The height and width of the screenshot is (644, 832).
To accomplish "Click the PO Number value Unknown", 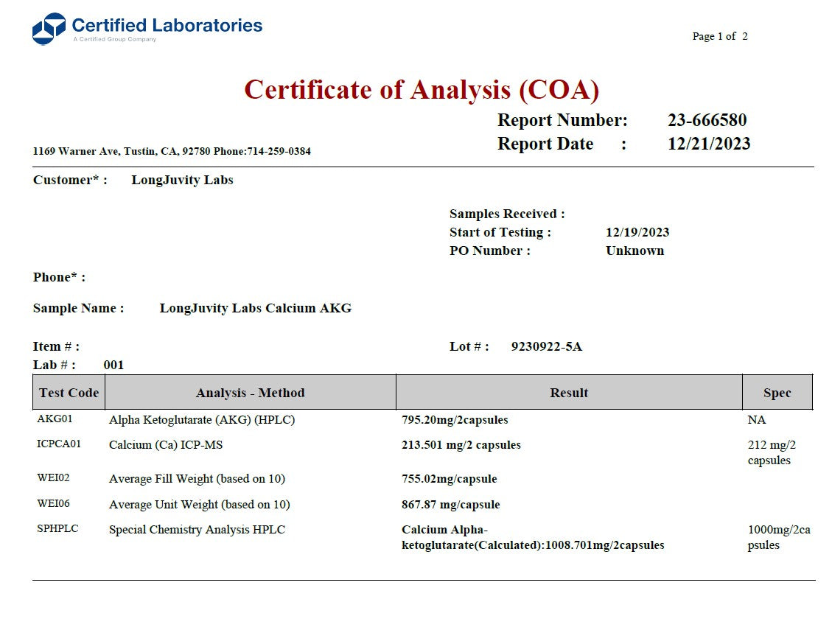I will pos(635,251).
